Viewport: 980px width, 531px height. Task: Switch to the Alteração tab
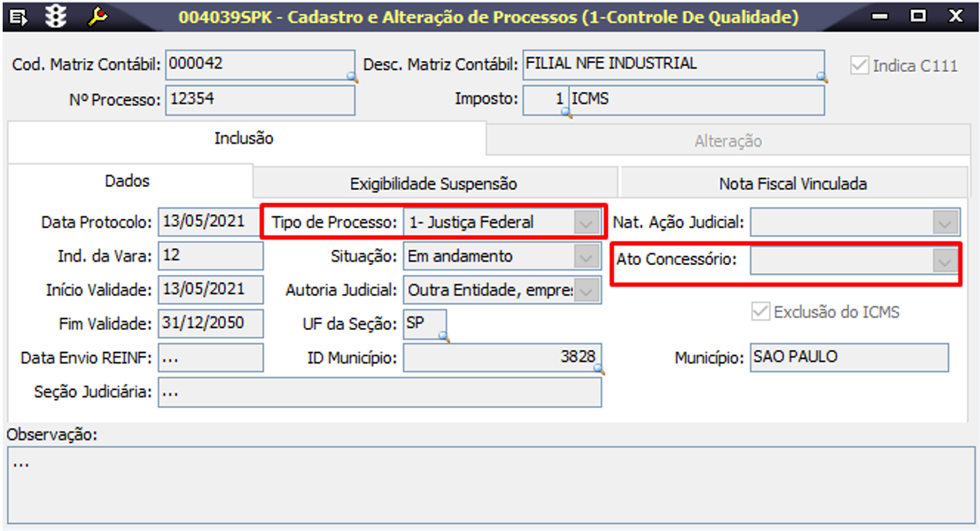pos(727,141)
